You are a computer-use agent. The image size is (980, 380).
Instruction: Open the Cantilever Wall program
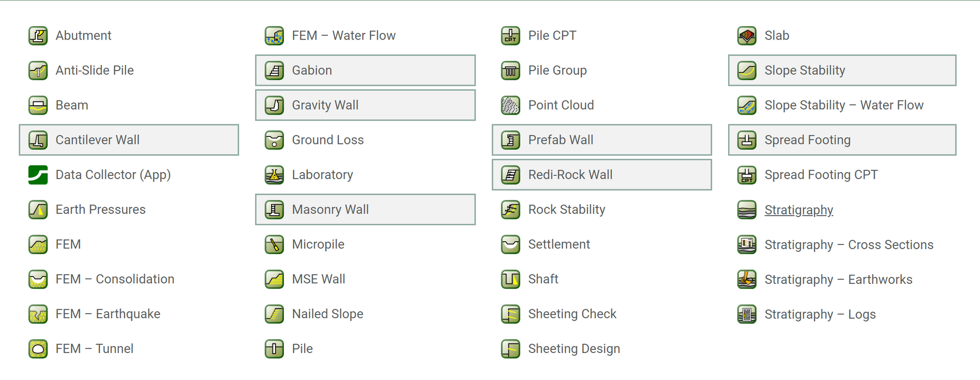point(129,140)
